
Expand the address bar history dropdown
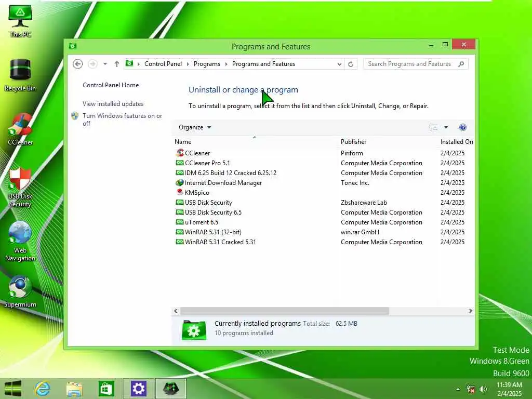pyautogui.click(x=339, y=64)
